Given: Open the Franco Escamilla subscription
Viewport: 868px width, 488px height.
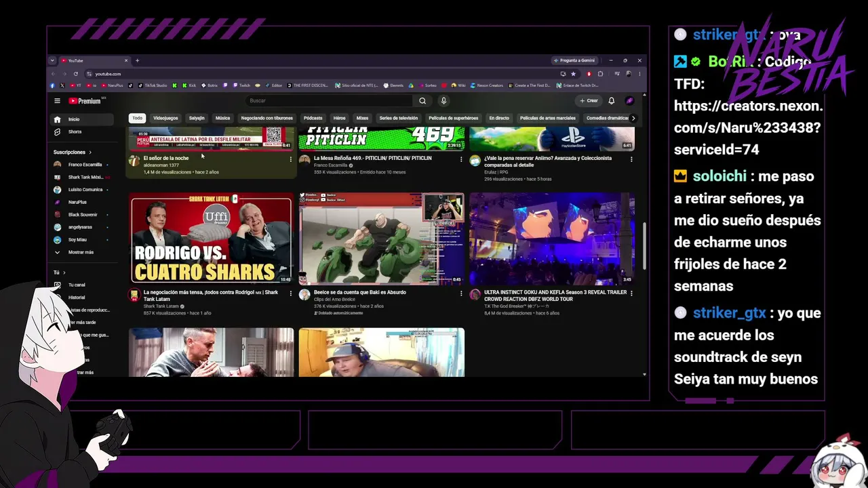Looking at the screenshot, I should [x=85, y=165].
